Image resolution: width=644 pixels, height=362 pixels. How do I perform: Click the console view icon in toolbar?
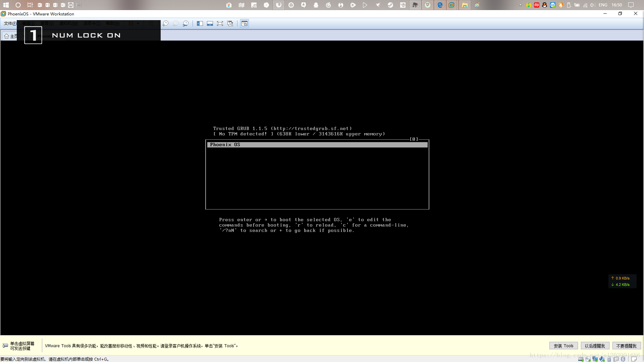coord(245,23)
